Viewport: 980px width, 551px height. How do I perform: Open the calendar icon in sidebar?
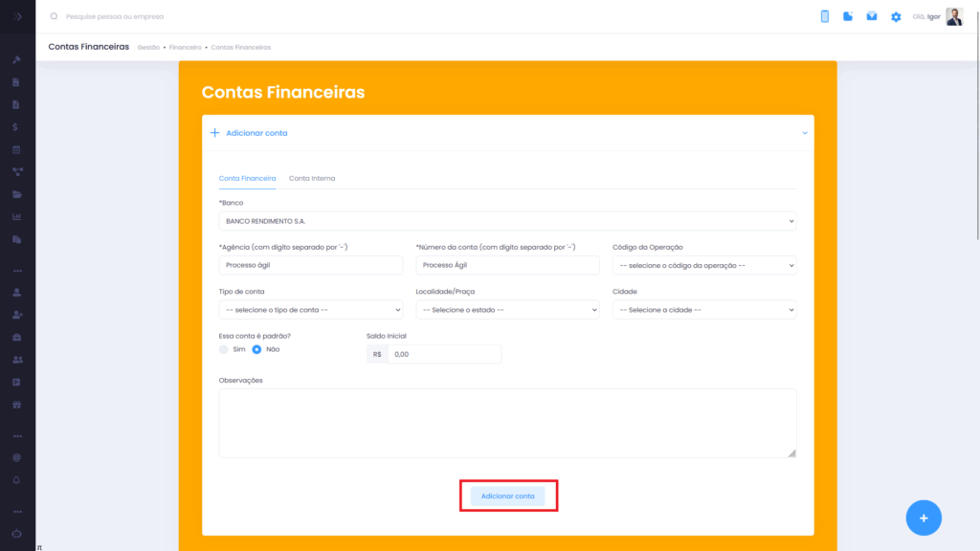click(16, 150)
